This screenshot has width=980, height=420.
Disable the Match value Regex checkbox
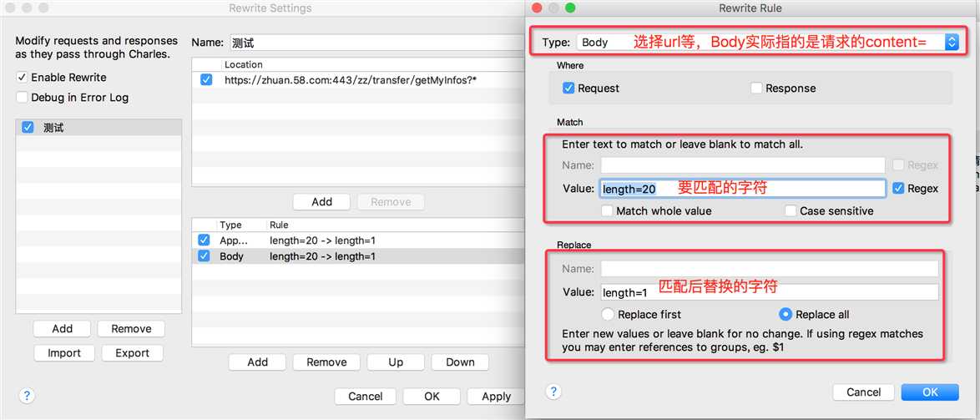coord(898,188)
